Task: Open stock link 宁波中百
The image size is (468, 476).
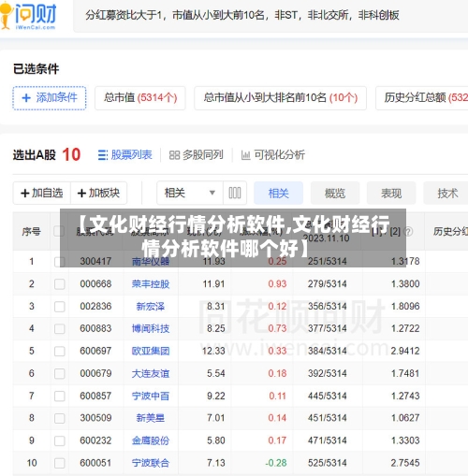Action: tap(151, 396)
